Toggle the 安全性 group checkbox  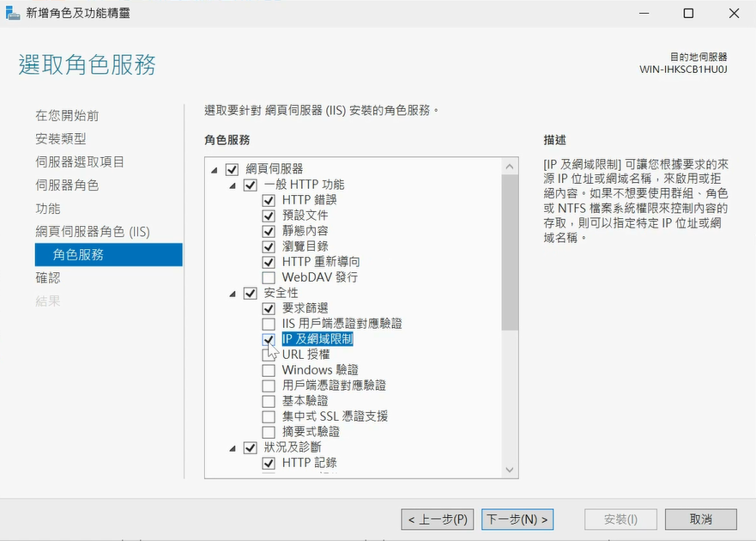click(251, 293)
